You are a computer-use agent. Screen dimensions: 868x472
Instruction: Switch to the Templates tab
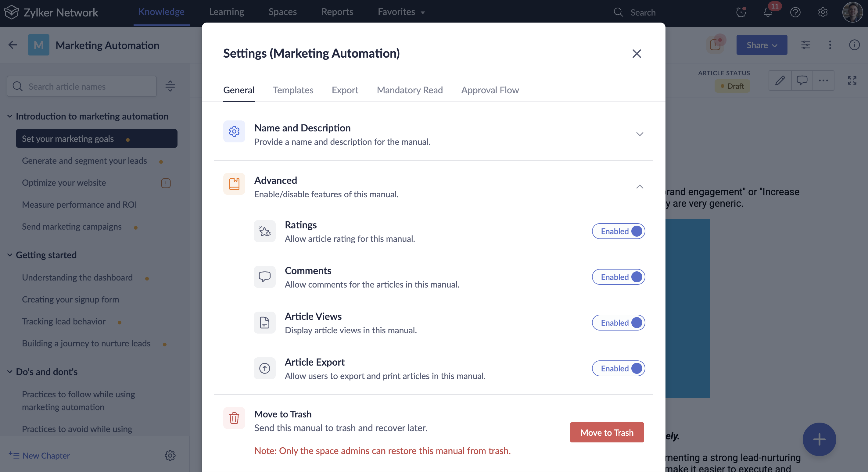[x=293, y=90]
